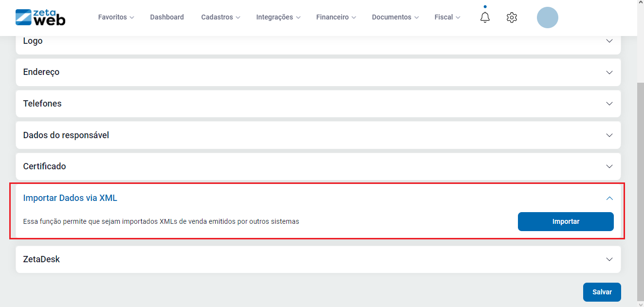
Task: Open the Documentos menu
Action: click(x=395, y=17)
